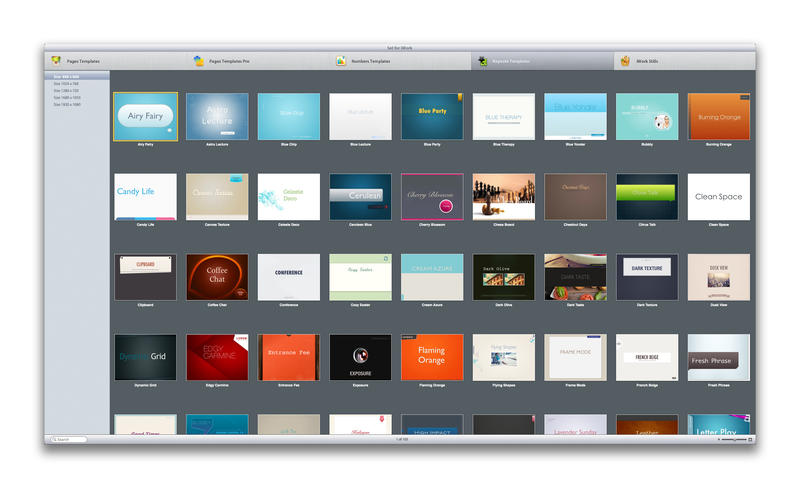Click the large thumbnail icon beside slider
Viewport: 800px width, 500px height.
pos(750,439)
